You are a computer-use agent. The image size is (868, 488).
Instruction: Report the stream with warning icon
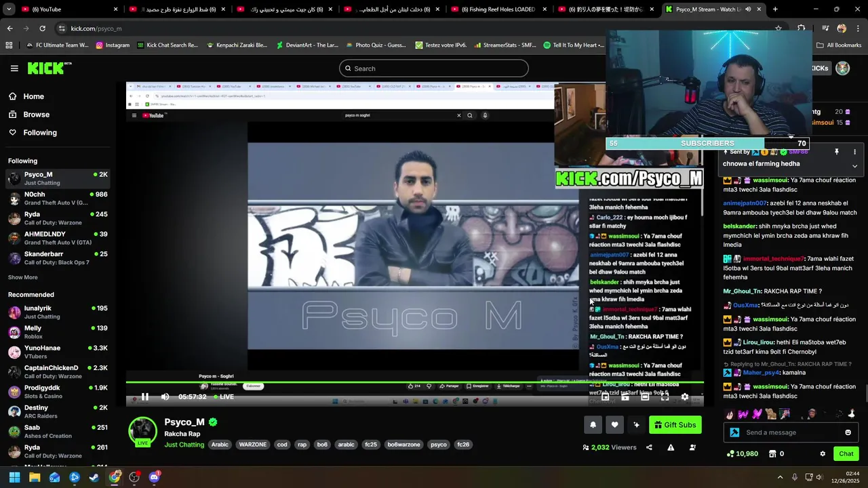(671, 447)
